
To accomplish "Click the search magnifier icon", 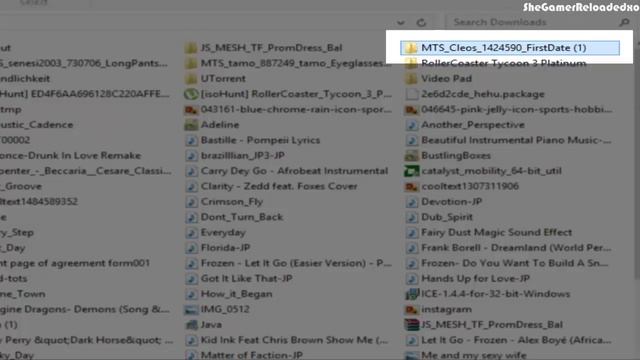I will pyautogui.click(x=624, y=22).
